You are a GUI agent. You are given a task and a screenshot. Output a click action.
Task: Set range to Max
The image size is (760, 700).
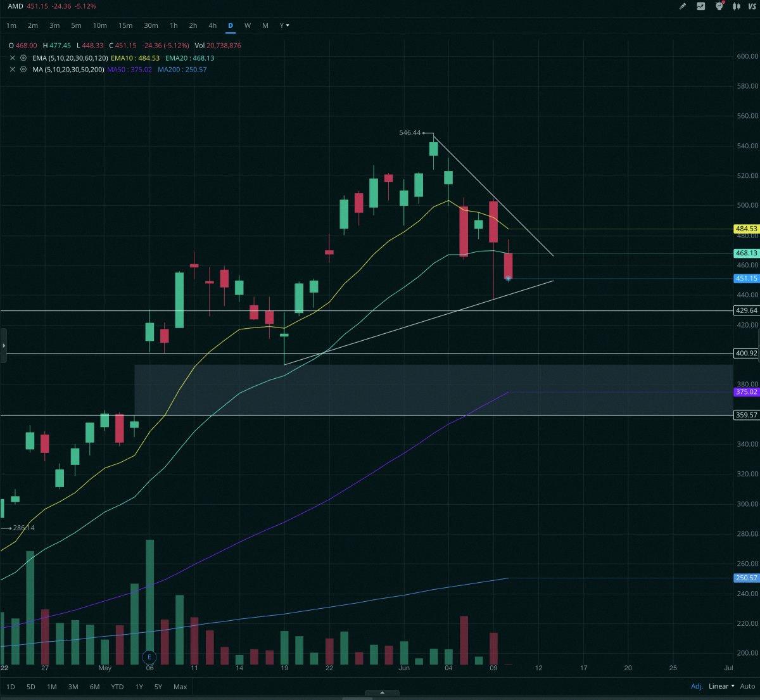pos(180,687)
